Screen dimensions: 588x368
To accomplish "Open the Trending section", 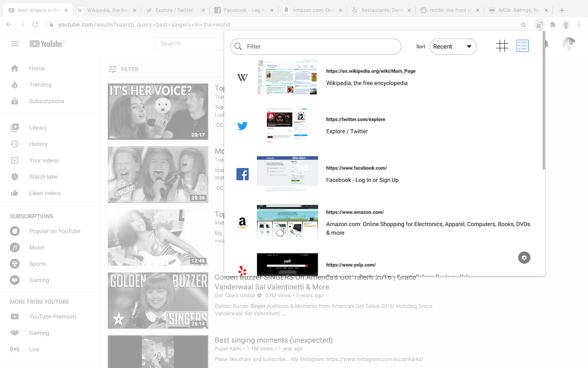I will 40,85.
